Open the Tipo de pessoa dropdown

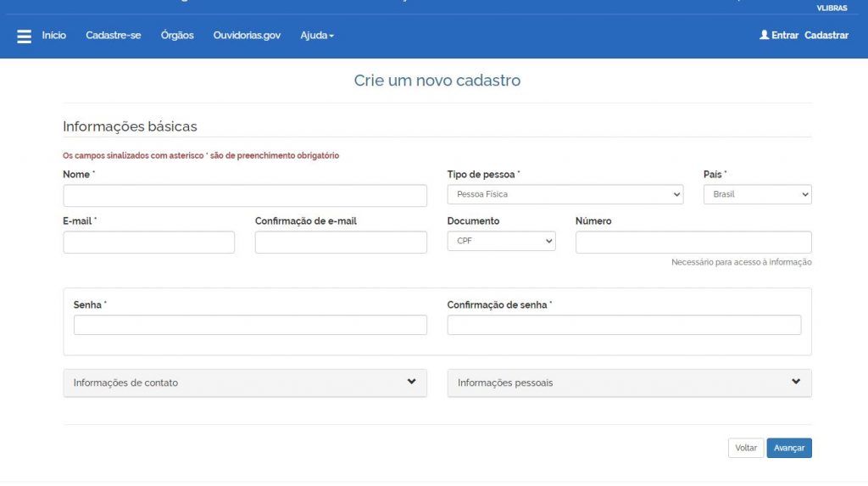click(x=565, y=195)
